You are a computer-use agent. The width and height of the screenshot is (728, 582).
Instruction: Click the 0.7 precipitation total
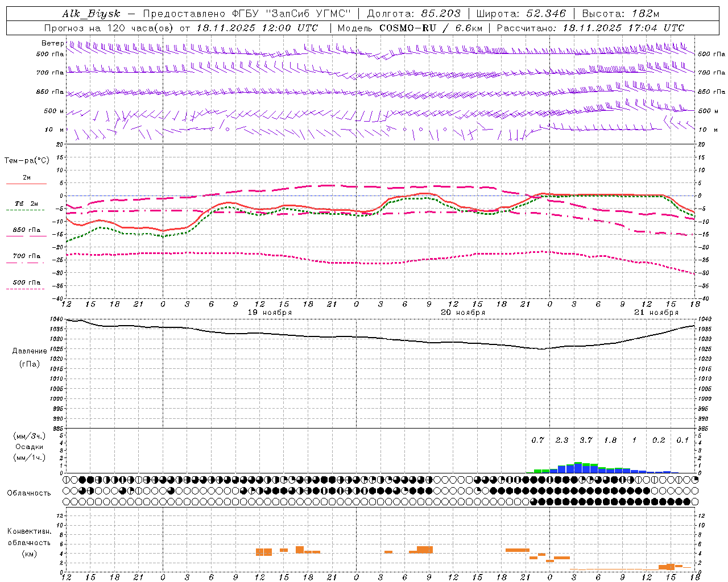pos(537,440)
